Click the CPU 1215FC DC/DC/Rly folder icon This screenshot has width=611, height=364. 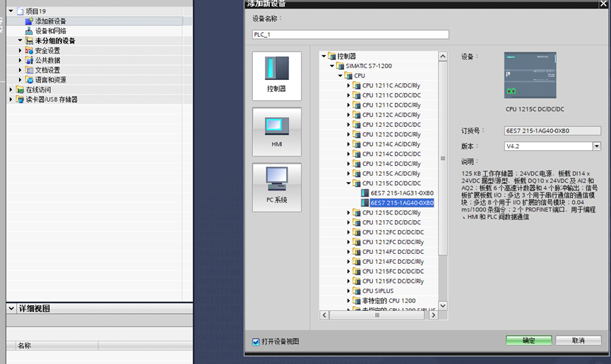coord(356,281)
